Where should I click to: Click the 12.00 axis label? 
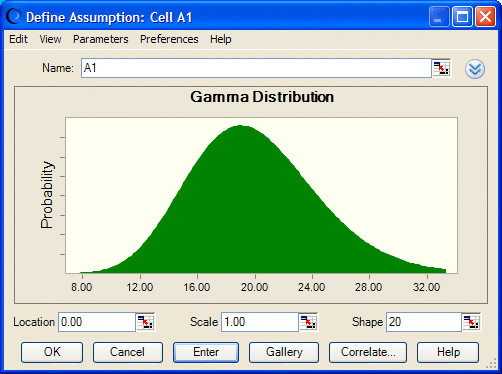coord(140,287)
